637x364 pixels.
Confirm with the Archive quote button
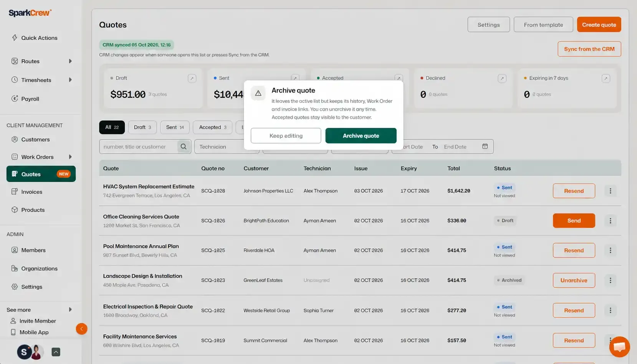[x=361, y=136]
